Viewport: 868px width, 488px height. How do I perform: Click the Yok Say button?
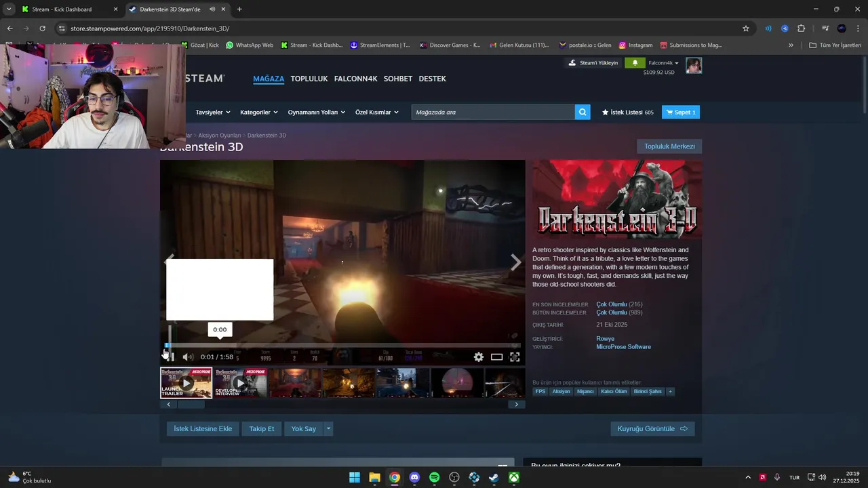click(x=304, y=428)
